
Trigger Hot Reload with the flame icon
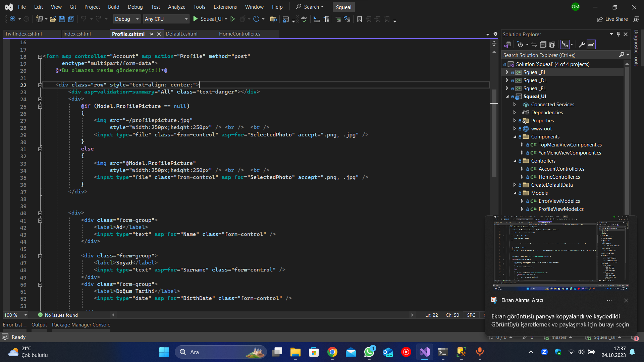(243, 19)
